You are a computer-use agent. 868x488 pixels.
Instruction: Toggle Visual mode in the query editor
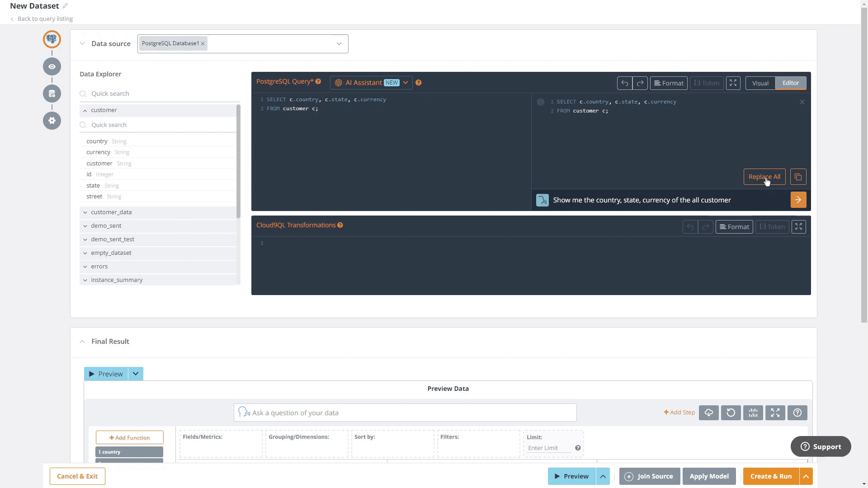(x=761, y=83)
